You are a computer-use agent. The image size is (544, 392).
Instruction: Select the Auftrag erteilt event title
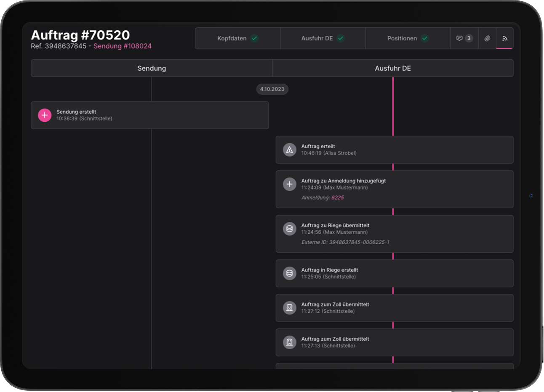click(x=318, y=146)
